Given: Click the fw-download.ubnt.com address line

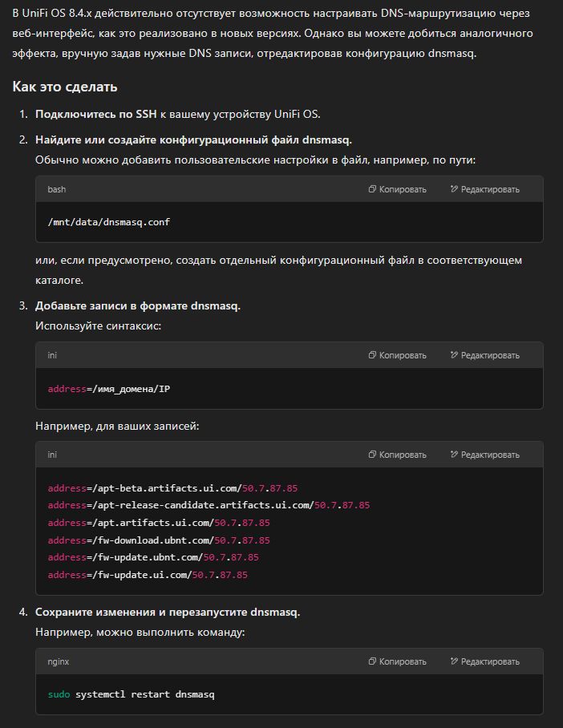Looking at the screenshot, I should [x=159, y=540].
